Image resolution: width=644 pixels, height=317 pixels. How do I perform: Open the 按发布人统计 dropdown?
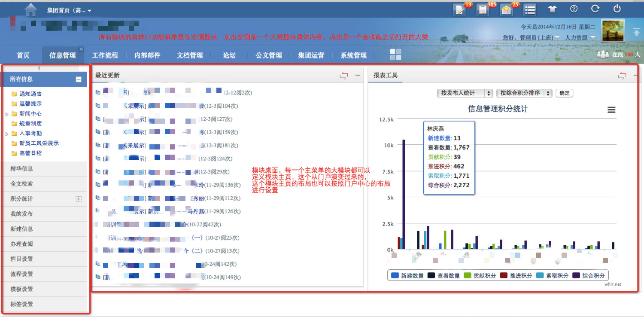(465, 93)
